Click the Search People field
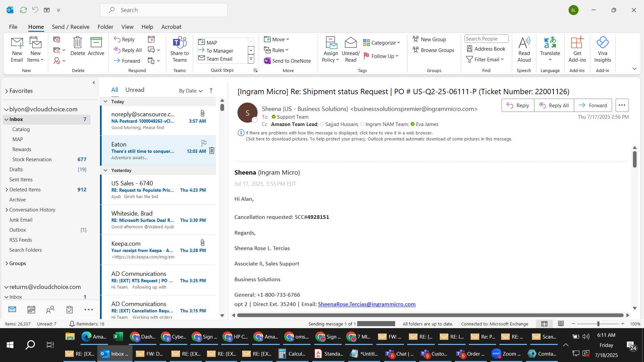Screen dimensions: 644x362 (x=486, y=39)
